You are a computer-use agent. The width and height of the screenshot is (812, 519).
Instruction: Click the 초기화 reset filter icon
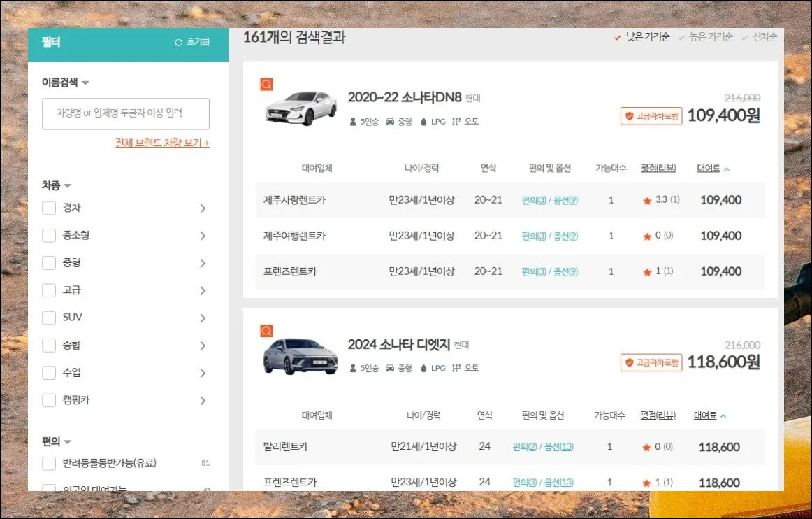click(x=179, y=42)
